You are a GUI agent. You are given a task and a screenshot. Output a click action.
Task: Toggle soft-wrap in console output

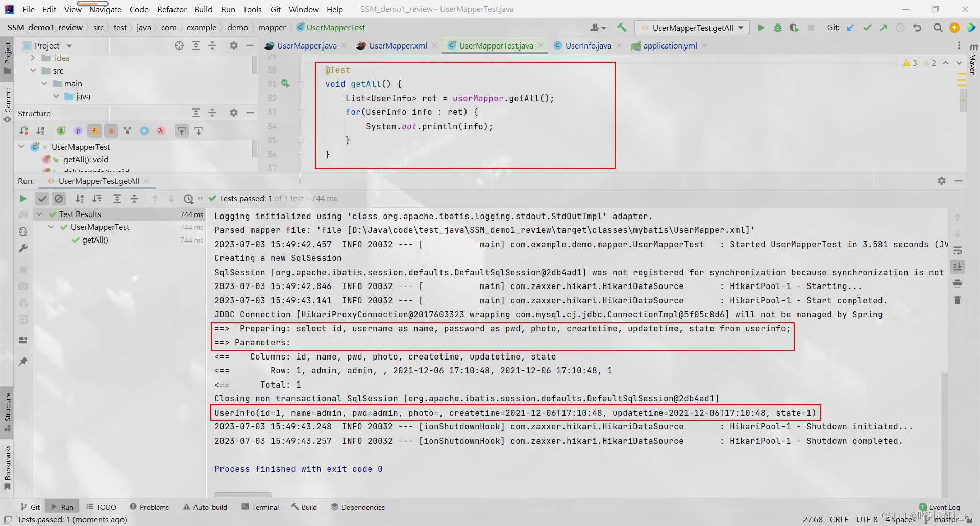point(958,250)
